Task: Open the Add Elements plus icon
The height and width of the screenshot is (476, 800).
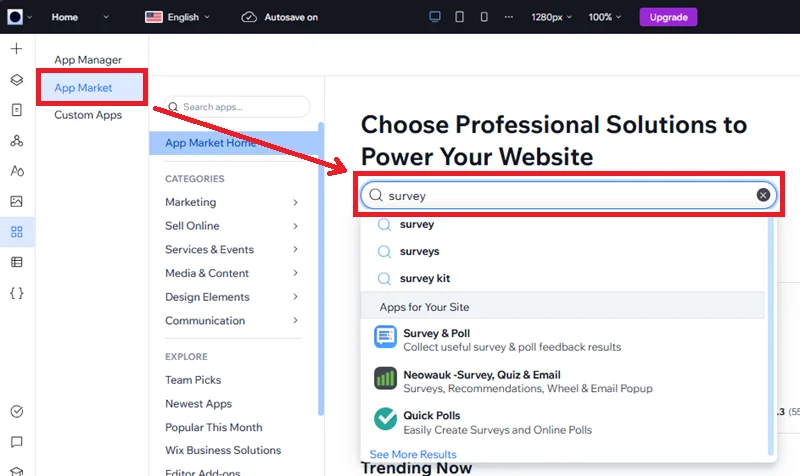Action: (16, 48)
